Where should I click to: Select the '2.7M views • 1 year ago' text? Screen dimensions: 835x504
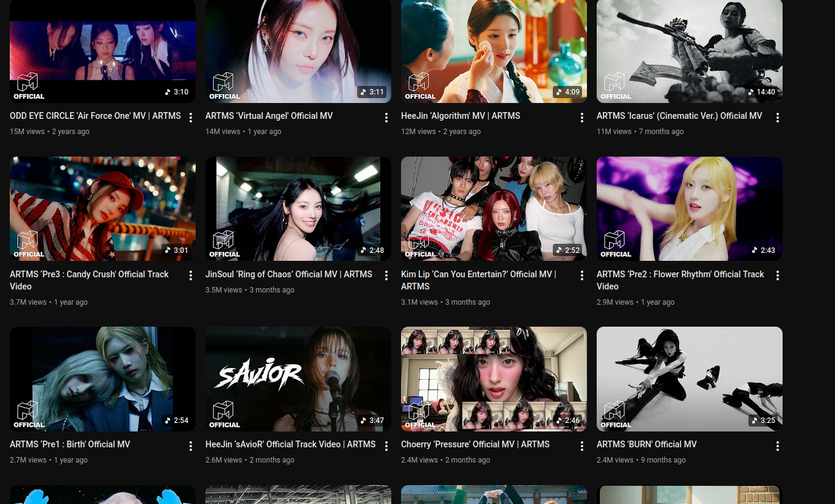49,460
